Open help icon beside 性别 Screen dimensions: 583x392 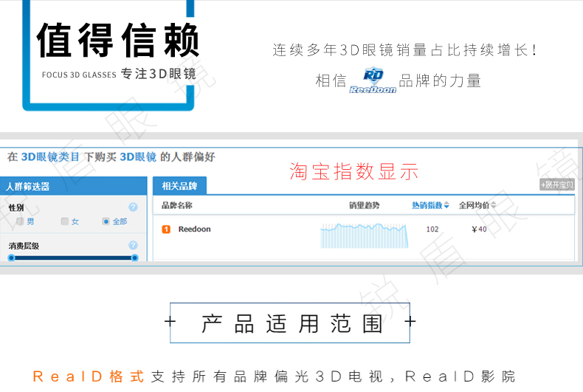coord(133,207)
